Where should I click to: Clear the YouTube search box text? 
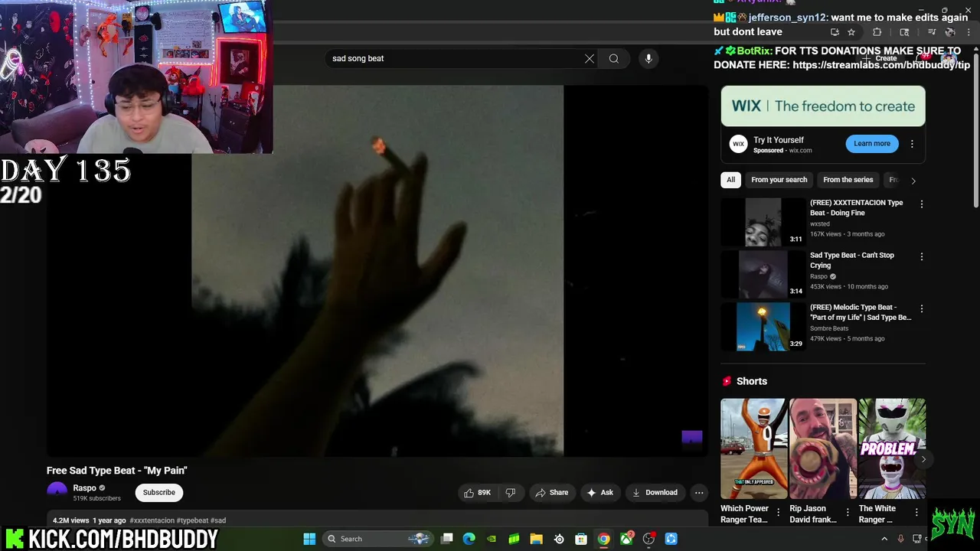pyautogui.click(x=590, y=58)
